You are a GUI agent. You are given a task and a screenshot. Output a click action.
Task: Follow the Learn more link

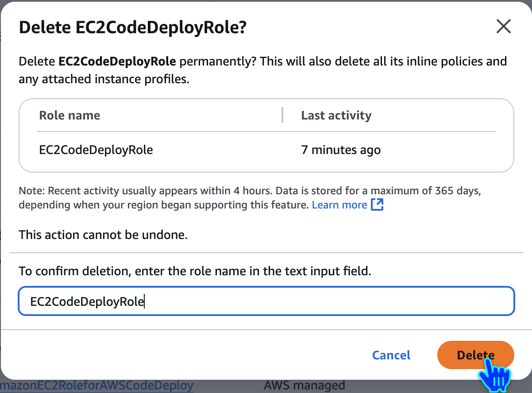tap(339, 205)
